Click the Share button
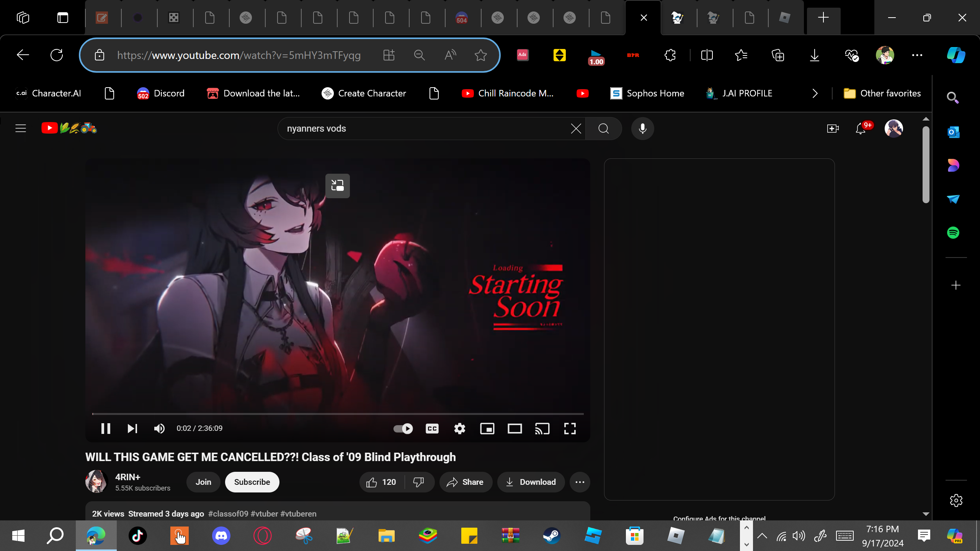The height and width of the screenshot is (551, 980). point(465,482)
